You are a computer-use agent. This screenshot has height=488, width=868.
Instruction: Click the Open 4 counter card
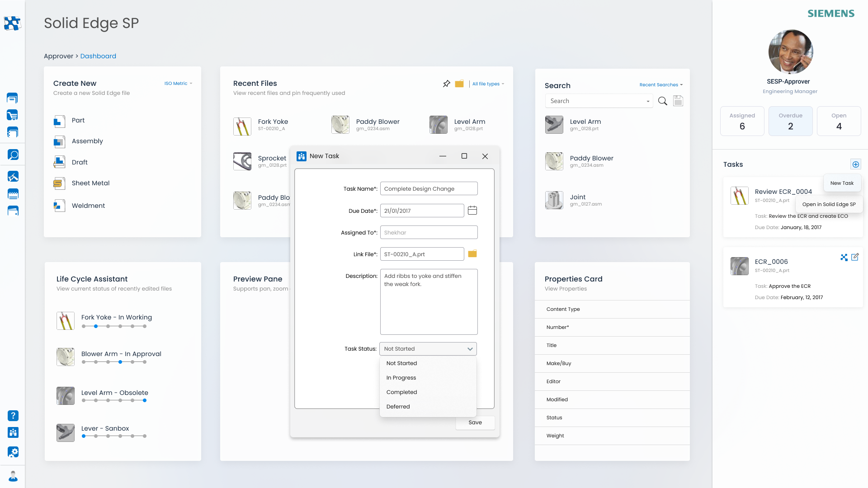tap(839, 121)
